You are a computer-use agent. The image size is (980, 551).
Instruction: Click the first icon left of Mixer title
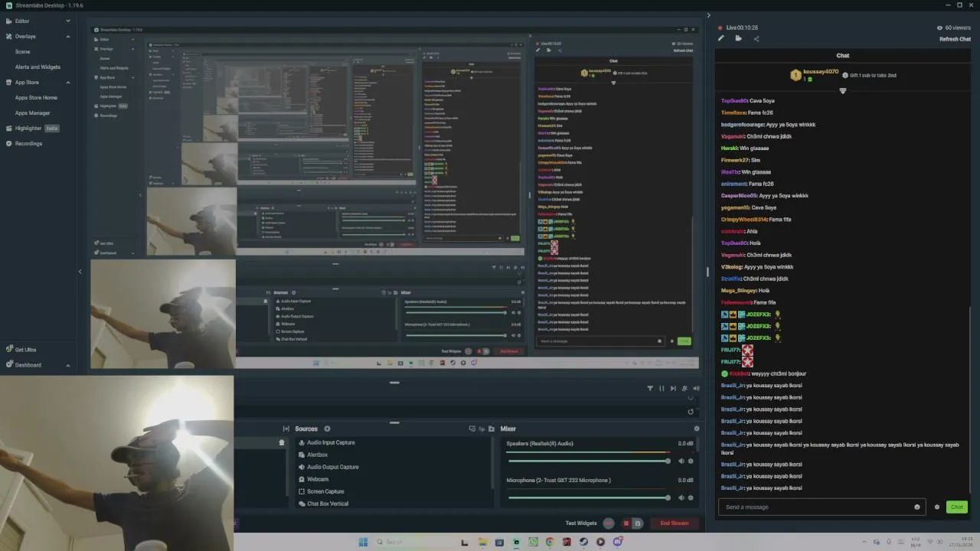coord(472,429)
